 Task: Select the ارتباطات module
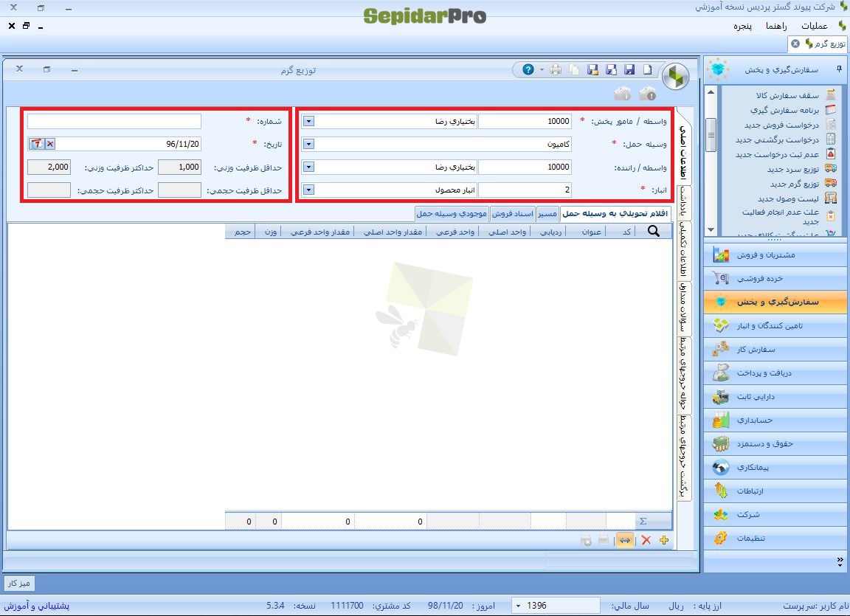click(x=775, y=491)
